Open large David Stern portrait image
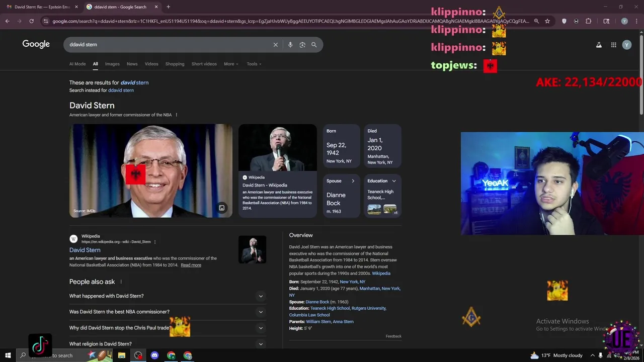 tap(151, 171)
